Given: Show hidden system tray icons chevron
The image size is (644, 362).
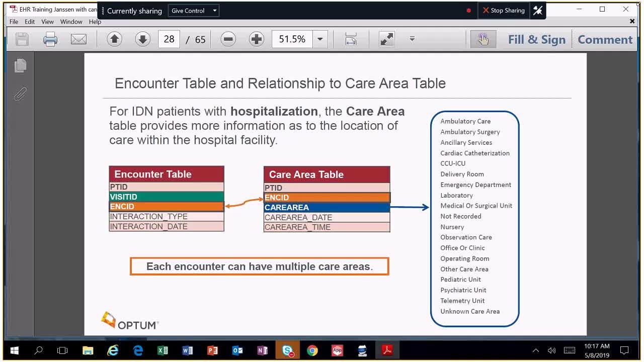Looking at the screenshot, I should [536, 350].
